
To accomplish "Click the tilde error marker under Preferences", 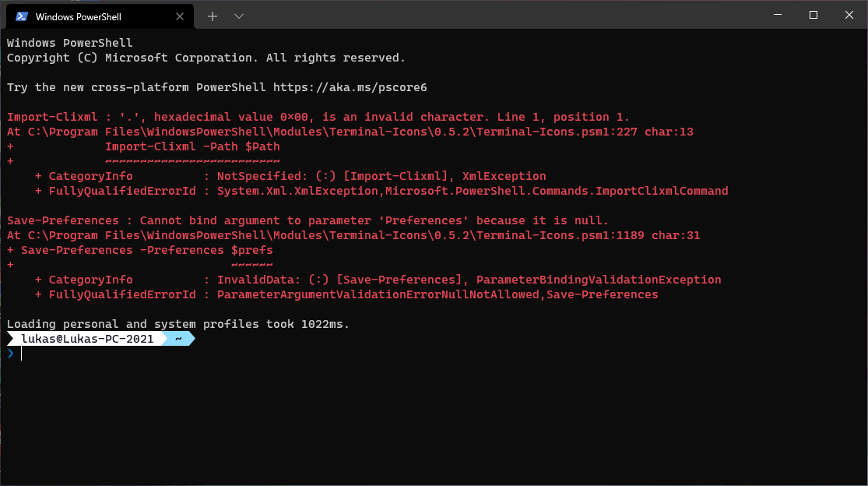I will click(251, 265).
